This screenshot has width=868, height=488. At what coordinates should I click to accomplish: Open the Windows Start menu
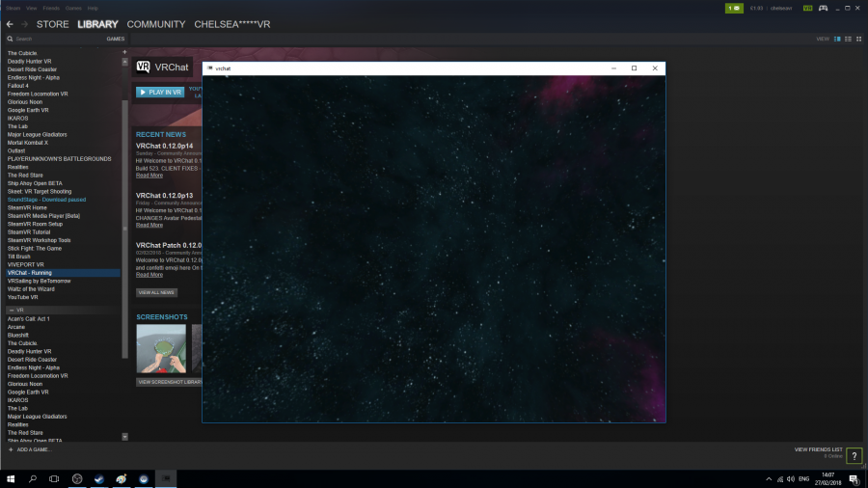point(11,478)
